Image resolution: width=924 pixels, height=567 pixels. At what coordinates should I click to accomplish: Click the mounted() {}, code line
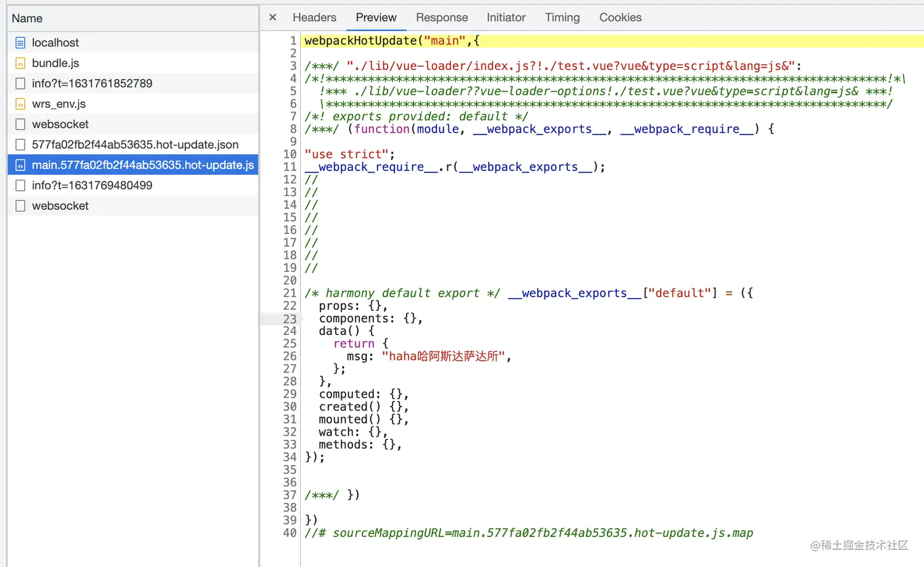point(364,420)
